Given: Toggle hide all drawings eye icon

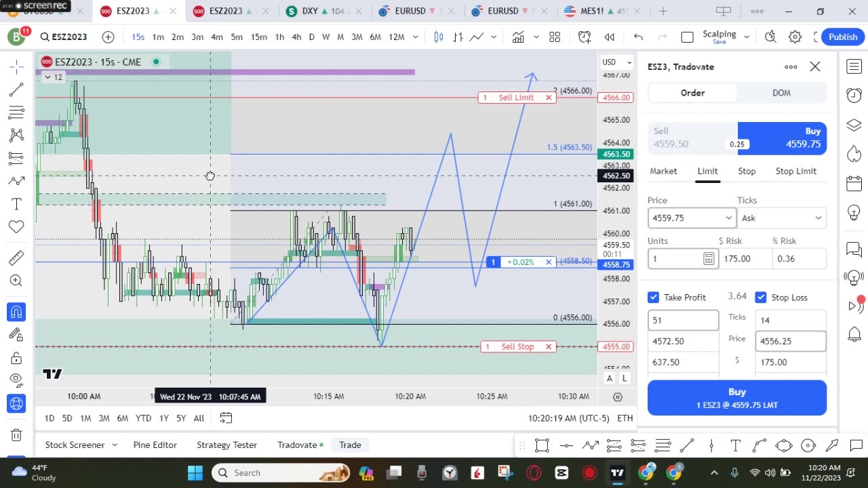Looking at the screenshot, I should (16, 380).
